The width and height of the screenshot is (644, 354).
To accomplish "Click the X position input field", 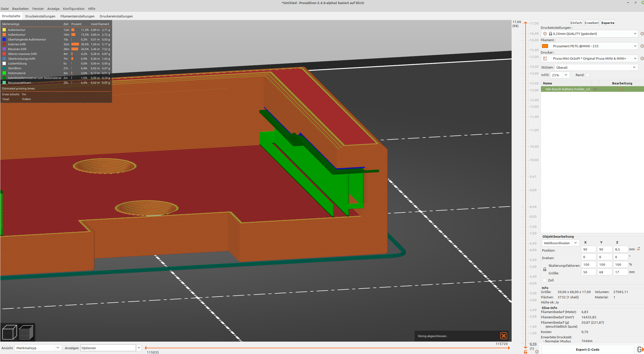I will (x=589, y=249).
